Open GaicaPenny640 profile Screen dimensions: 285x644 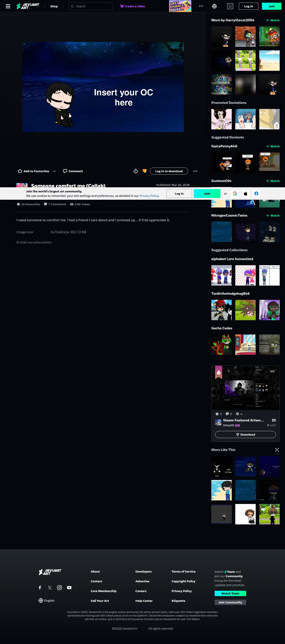click(224, 146)
